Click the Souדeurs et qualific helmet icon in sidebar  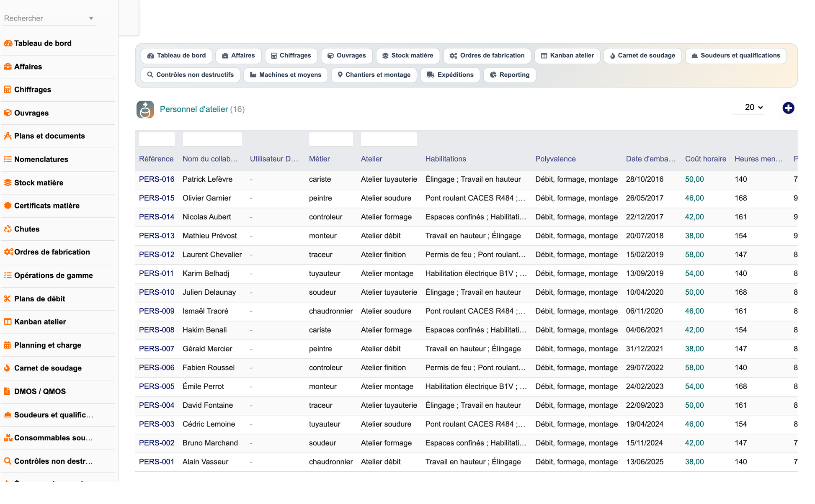pos(8,415)
